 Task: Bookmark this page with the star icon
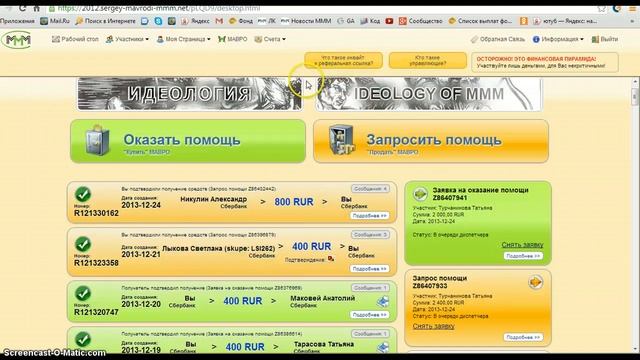point(602,9)
